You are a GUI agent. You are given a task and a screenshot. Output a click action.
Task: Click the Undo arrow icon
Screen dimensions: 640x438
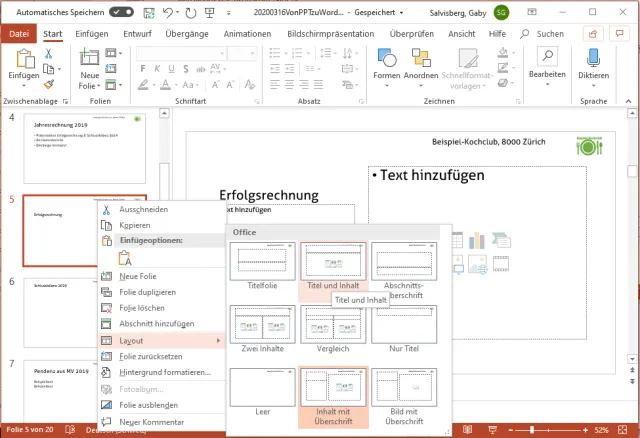[166, 12]
